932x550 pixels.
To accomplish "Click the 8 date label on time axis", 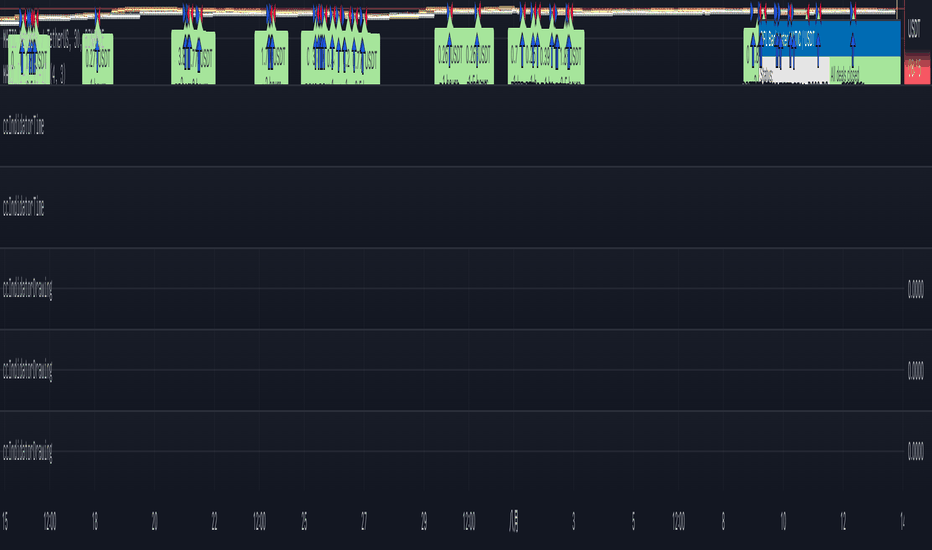I will click(723, 521).
